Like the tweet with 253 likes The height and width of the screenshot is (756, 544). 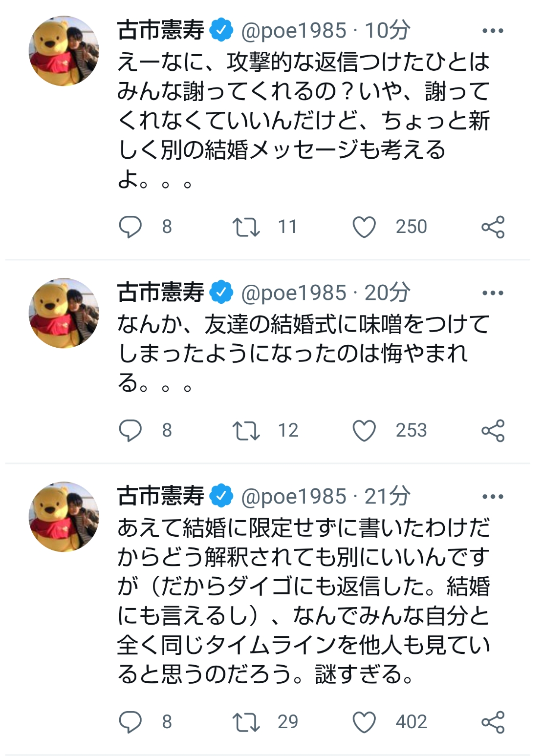pos(364,431)
